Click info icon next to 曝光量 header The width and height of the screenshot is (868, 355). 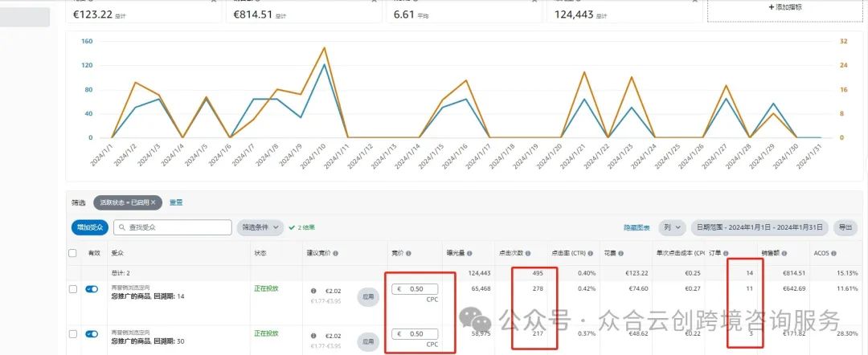coord(469,253)
